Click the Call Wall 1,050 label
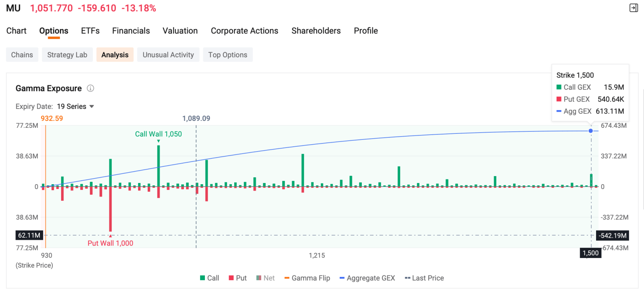This screenshot has width=644, height=291. pos(159,134)
